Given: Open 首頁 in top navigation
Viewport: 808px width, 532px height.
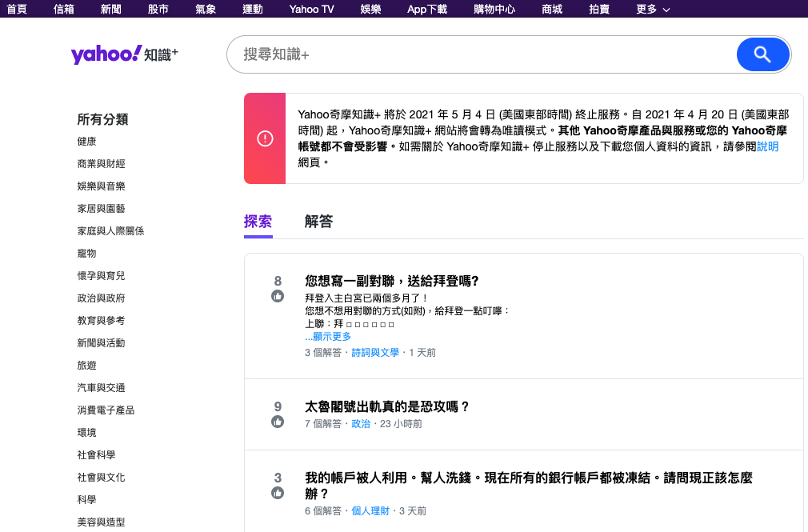Looking at the screenshot, I should point(17,10).
